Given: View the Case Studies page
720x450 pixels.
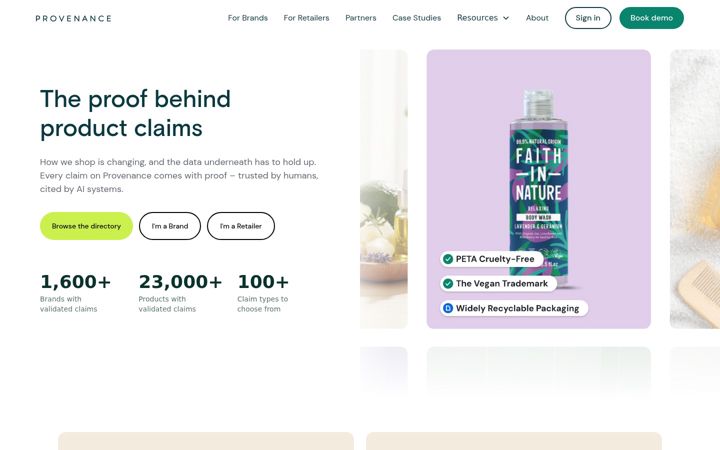Looking at the screenshot, I should (x=416, y=18).
